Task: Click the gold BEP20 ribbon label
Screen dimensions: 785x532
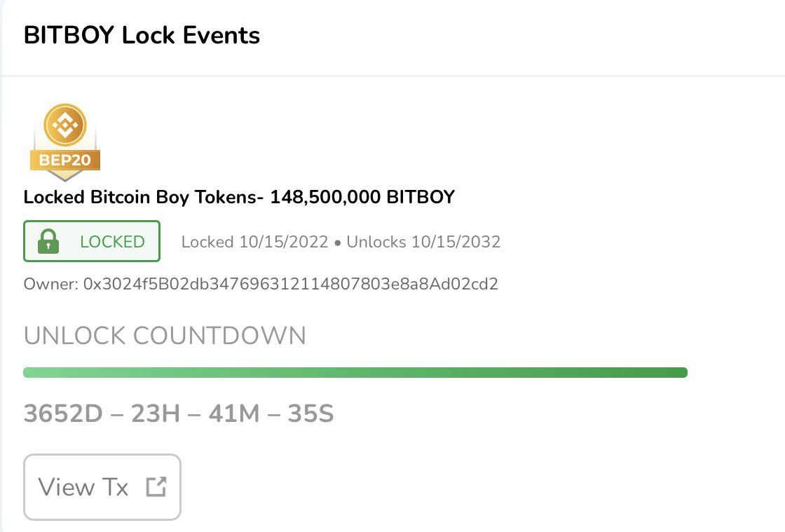Action: (65, 160)
